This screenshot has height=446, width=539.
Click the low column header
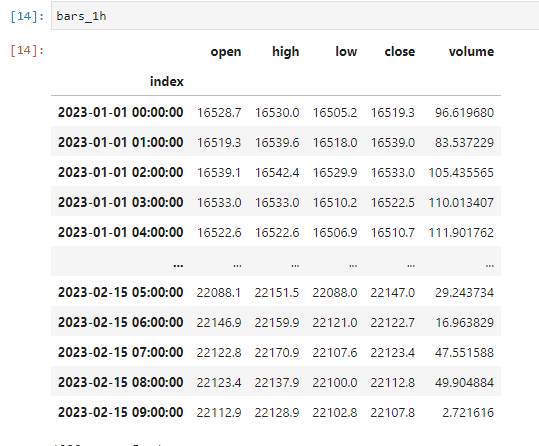coord(346,52)
